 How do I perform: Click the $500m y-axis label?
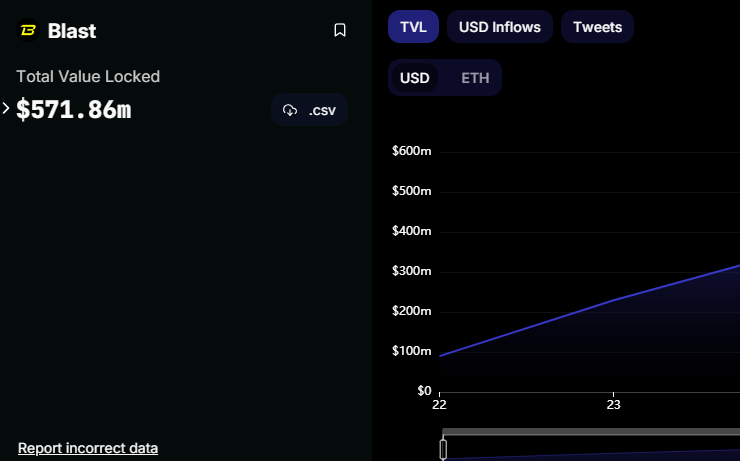tap(412, 191)
